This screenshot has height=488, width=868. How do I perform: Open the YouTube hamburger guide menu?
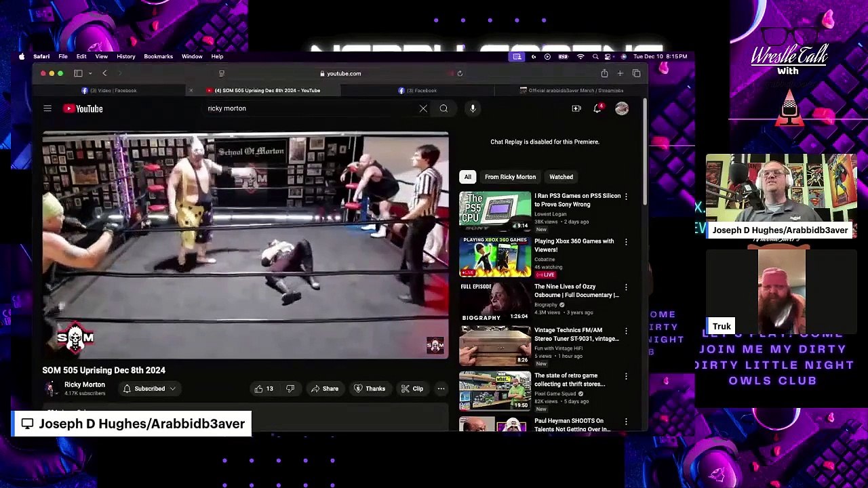47,108
